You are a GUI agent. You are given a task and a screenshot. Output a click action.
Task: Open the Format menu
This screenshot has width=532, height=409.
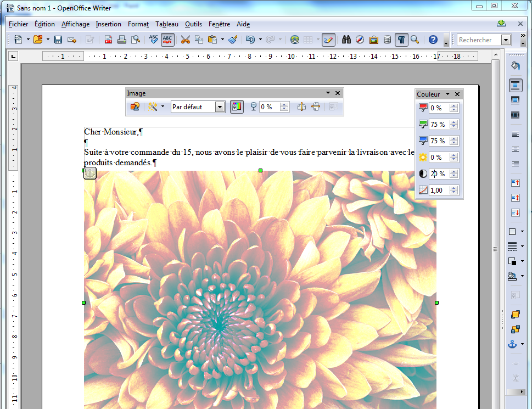[138, 24]
